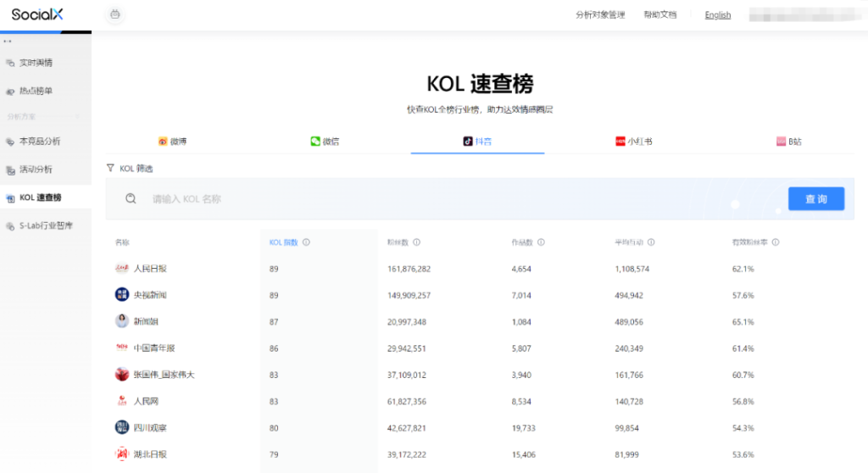Click 四川观察 avatar

[x=122, y=427]
